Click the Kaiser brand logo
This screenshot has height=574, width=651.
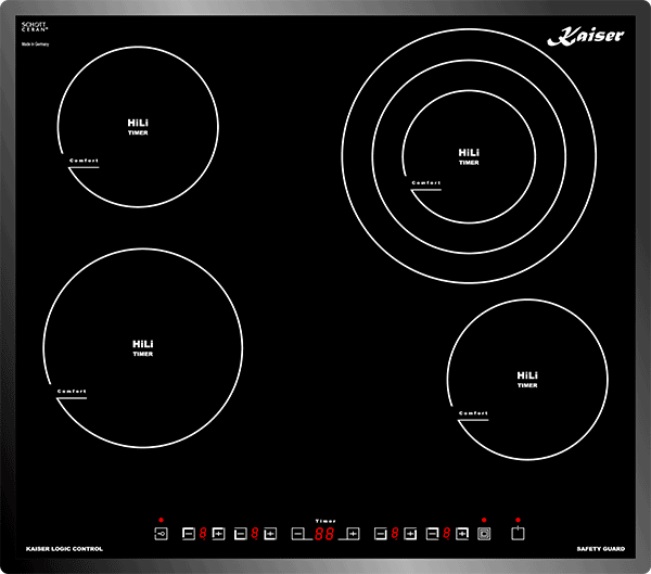pyautogui.click(x=586, y=36)
